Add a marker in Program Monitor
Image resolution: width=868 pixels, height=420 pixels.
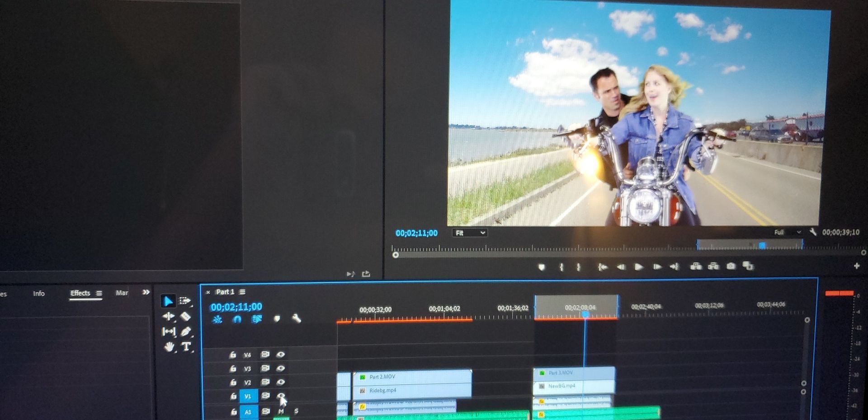[542, 267]
